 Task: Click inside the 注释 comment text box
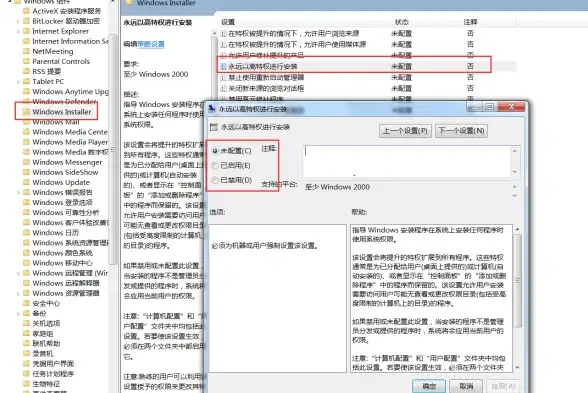coord(407,161)
